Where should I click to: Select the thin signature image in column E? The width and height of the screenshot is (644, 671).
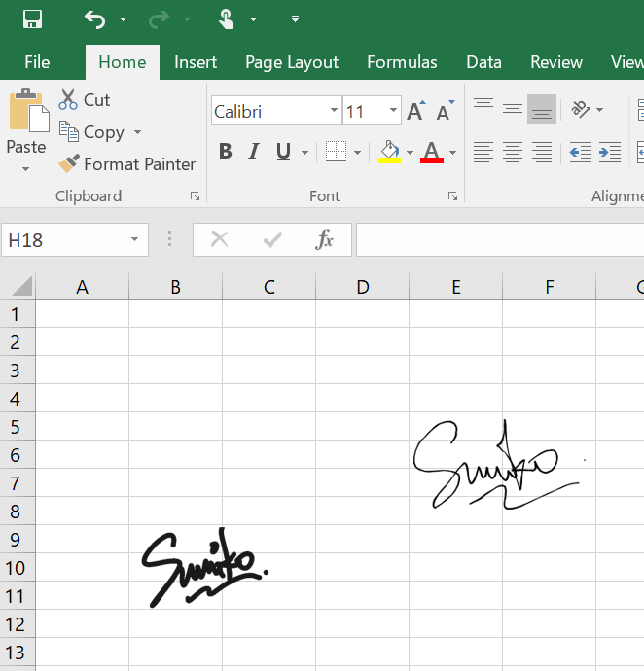499,465
